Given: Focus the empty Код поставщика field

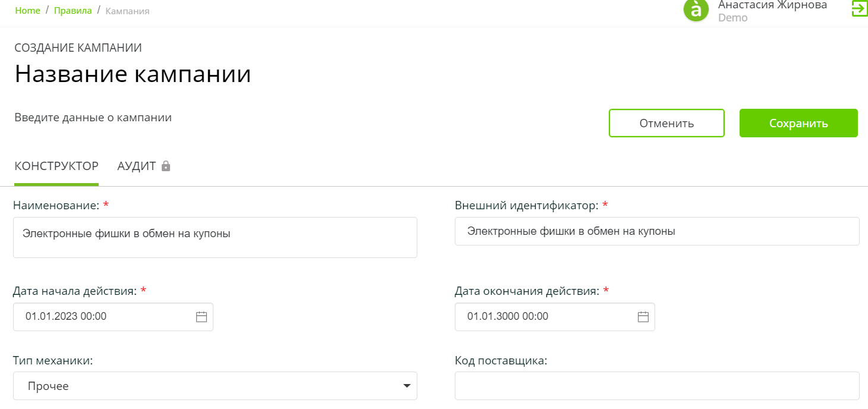Looking at the screenshot, I should tap(657, 386).
